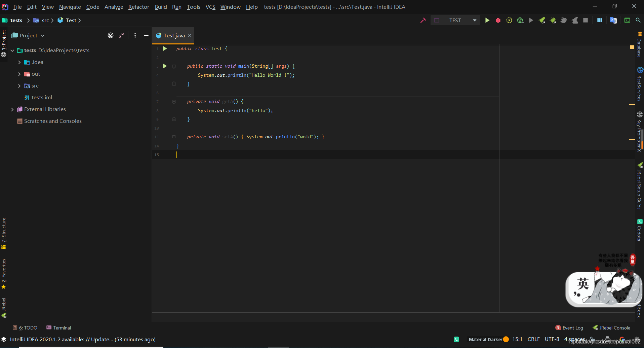Click the Build Project hammer icon
This screenshot has width=644, height=348.
[x=423, y=20]
